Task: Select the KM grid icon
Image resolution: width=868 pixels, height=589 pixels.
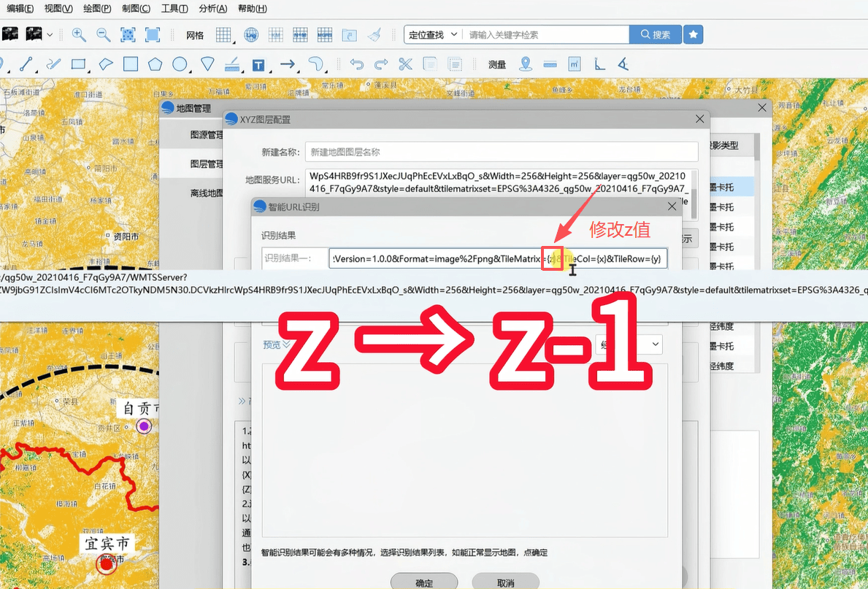Action: pos(276,34)
